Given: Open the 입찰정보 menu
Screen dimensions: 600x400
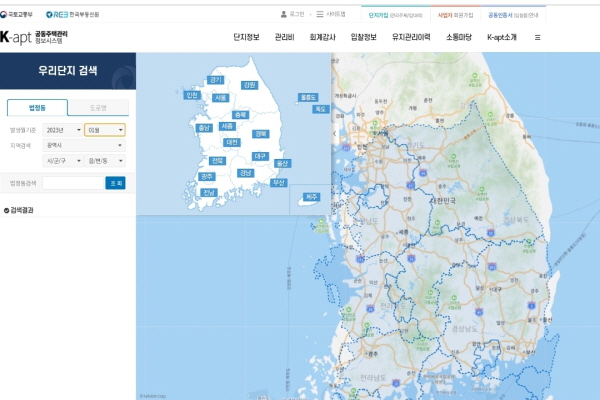Looking at the screenshot, I should coord(364,37).
